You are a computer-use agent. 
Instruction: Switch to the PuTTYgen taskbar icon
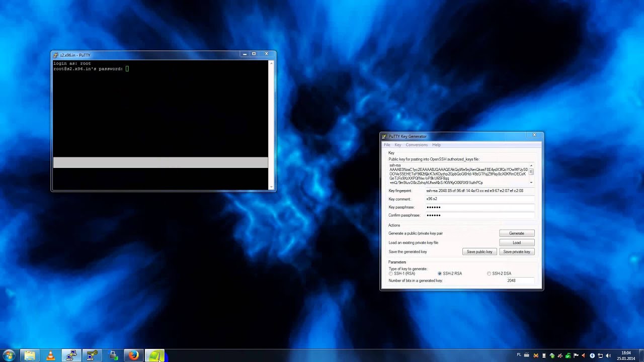(92, 355)
